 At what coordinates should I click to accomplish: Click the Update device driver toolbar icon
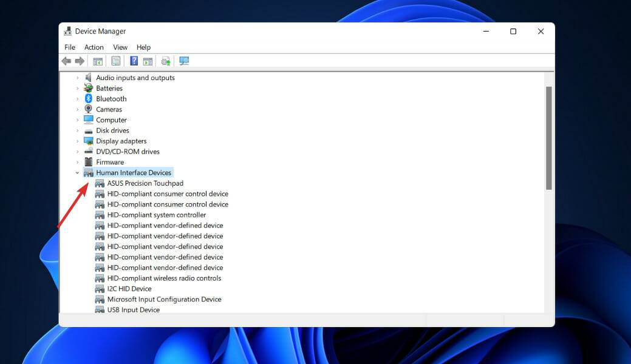point(165,61)
